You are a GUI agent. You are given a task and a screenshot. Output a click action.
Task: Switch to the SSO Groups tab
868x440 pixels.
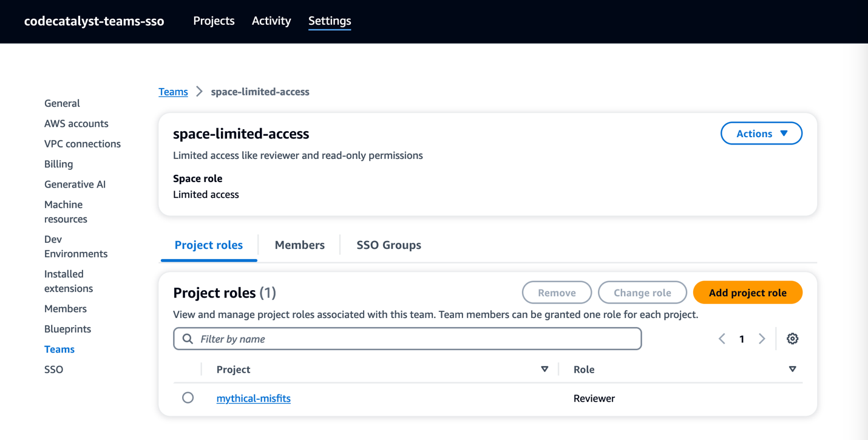pyautogui.click(x=388, y=245)
